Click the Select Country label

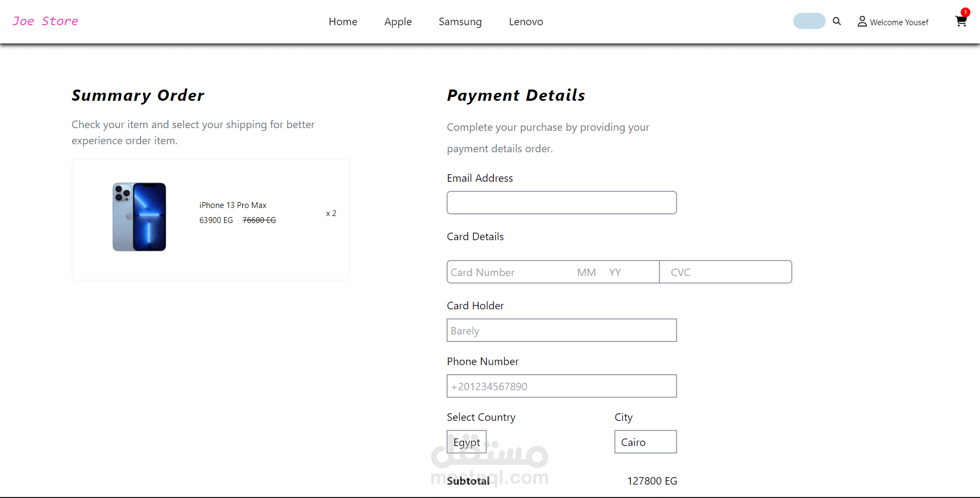[x=481, y=417]
